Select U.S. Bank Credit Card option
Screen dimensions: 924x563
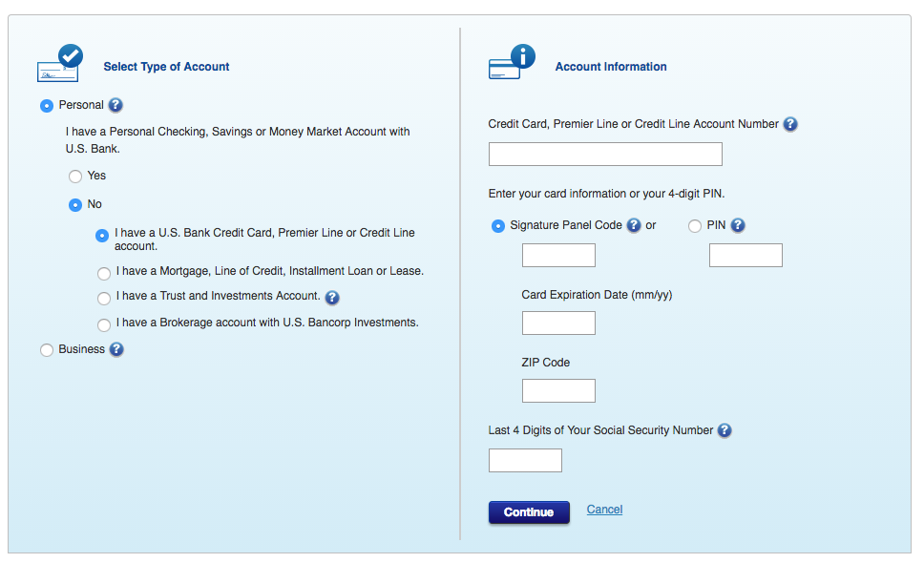102,236
